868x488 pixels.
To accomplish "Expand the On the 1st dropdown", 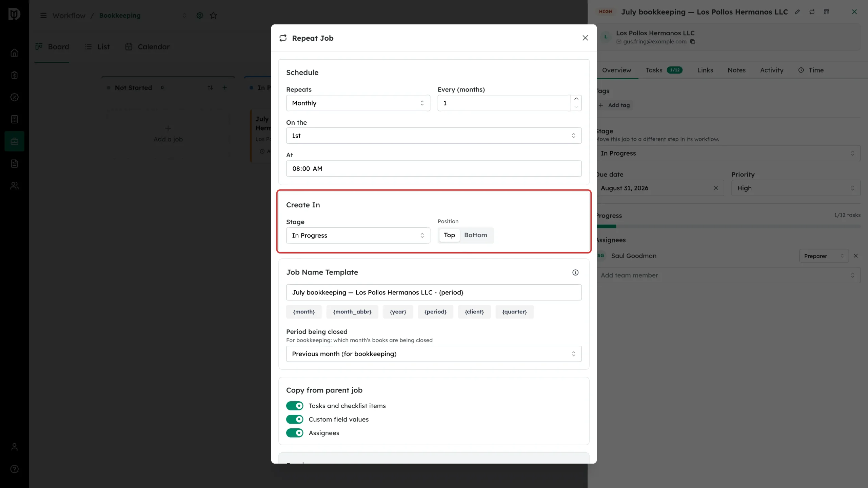I will tap(434, 136).
